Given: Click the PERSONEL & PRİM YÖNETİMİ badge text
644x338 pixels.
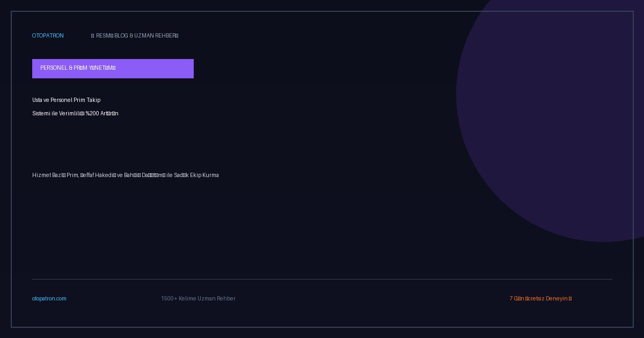Looking at the screenshot, I should pyautogui.click(x=78, y=68).
